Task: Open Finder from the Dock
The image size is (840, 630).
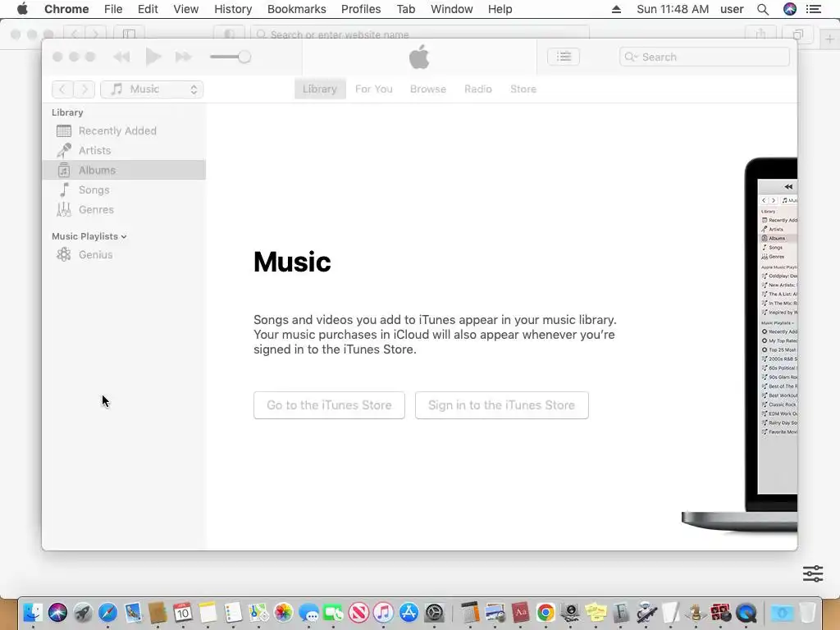Action: pos(33,613)
